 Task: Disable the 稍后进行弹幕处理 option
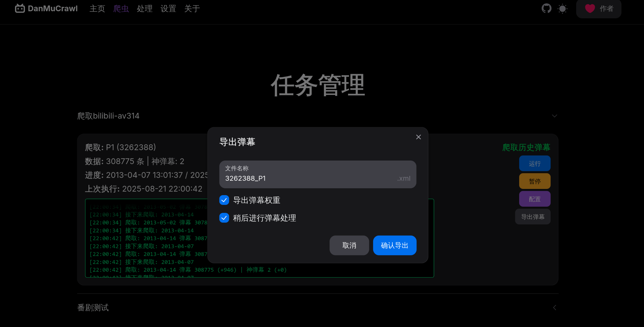coord(224,218)
